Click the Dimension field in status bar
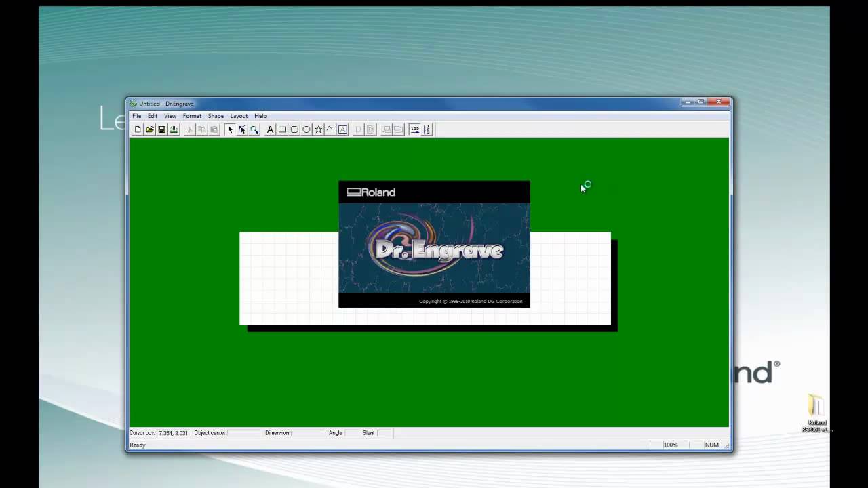Screen dimensions: 868x488 [x=307, y=433]
